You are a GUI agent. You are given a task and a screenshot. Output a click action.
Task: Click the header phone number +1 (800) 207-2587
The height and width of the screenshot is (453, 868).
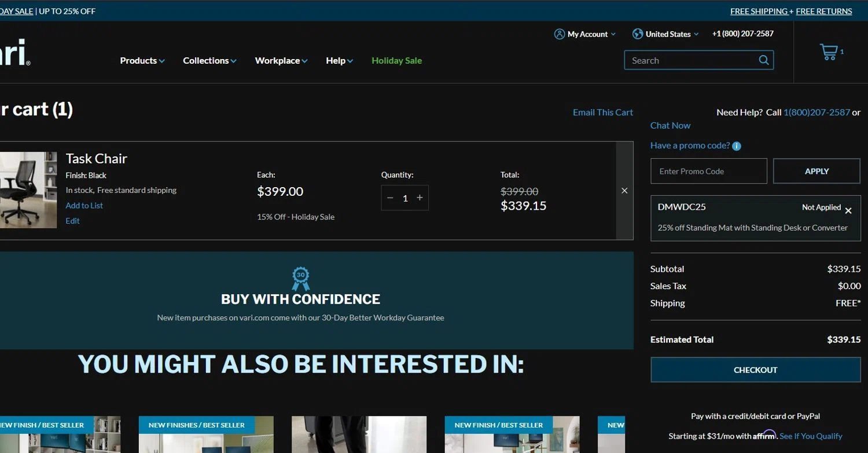click(743, 34)
